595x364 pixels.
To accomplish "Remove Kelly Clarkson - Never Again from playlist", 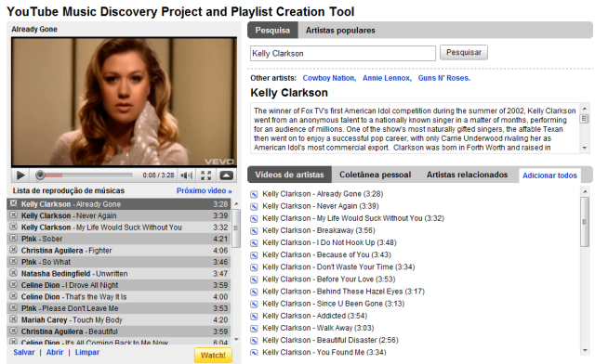I will (x=13, y=215).
